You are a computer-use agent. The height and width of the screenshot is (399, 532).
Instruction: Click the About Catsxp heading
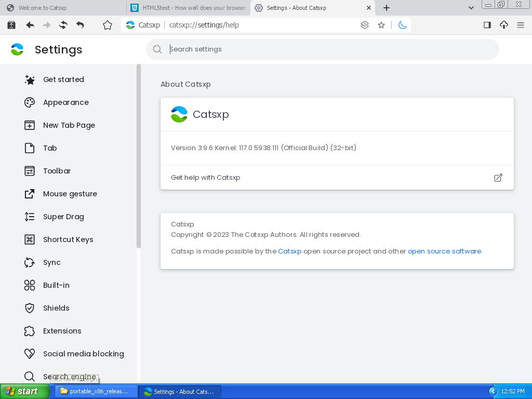[x=185, y=84]
